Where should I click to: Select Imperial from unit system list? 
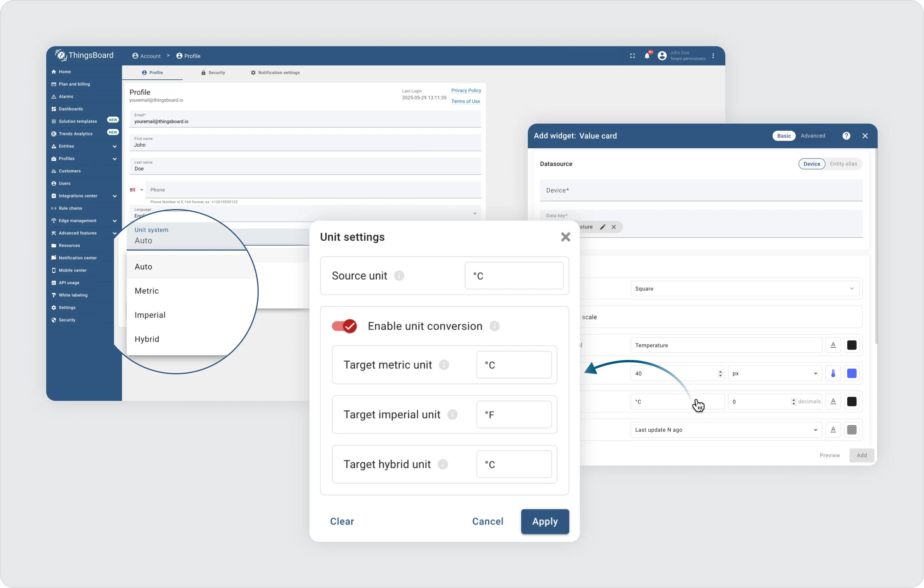click(x=150, y=315)
